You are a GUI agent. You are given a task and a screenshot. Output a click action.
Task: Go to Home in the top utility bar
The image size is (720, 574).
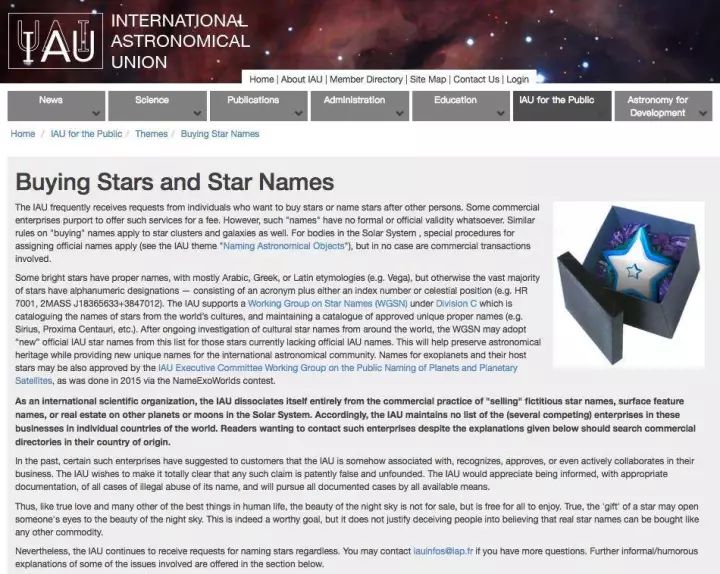(x=261, y=79)
